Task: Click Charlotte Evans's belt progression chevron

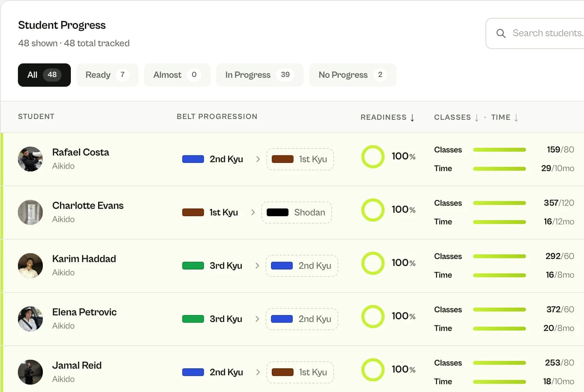Action: pos(253,212)
